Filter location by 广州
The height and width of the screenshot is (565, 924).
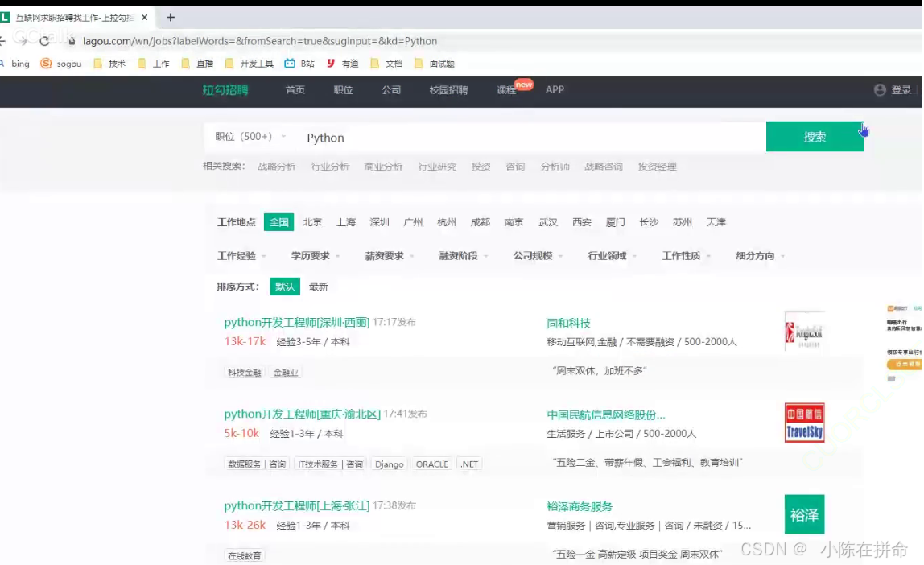pyautogui.click(x=413, y=222)
